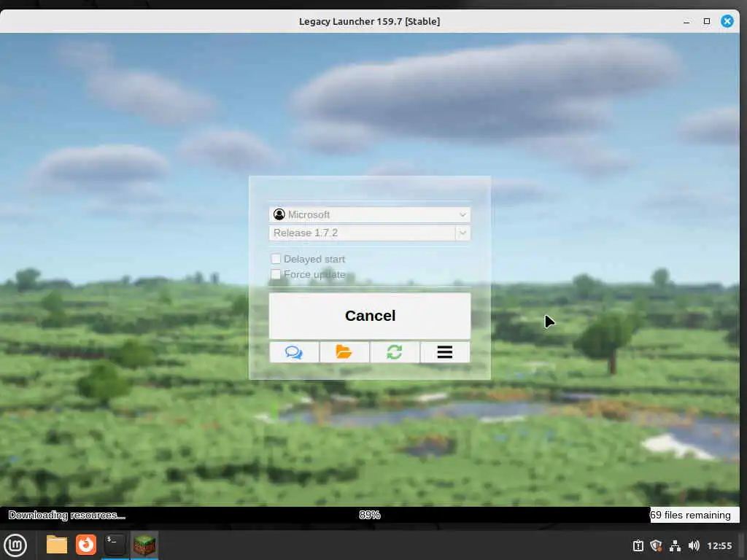
Task: Click the account avatar icon beside Microsoft
Action: coord(279,215)
